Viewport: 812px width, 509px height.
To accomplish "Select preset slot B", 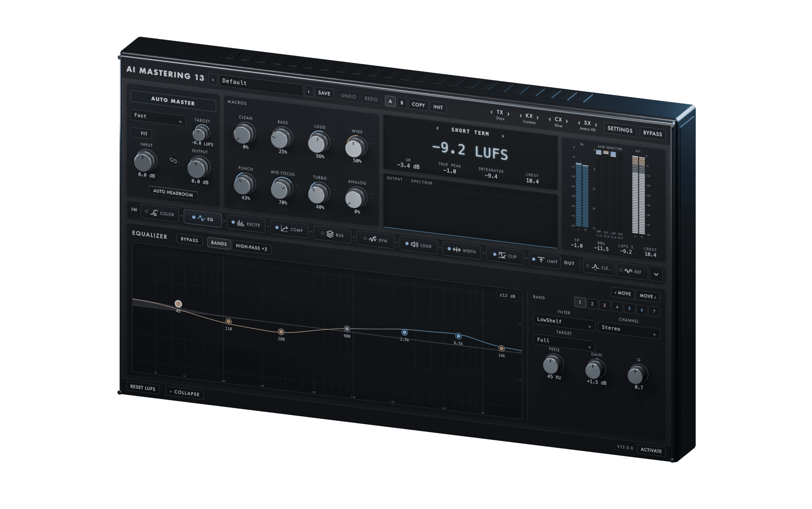I will tap(402, 103).
